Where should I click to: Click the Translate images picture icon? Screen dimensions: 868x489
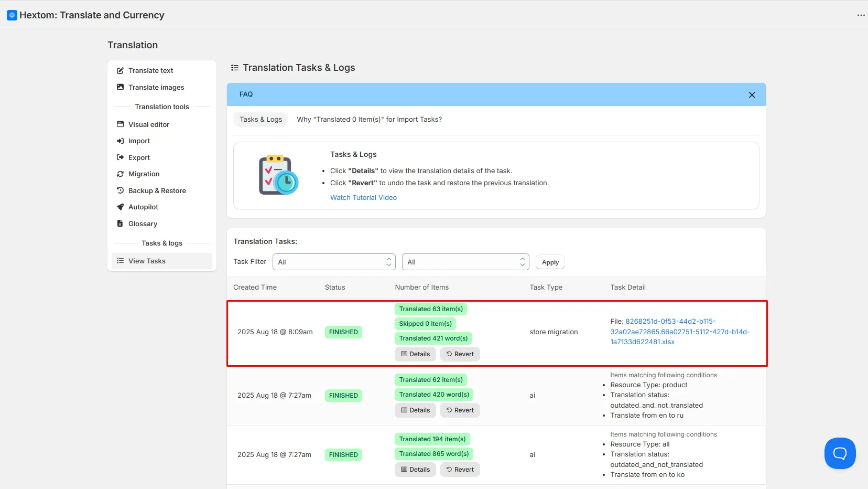tap(120, 87)
